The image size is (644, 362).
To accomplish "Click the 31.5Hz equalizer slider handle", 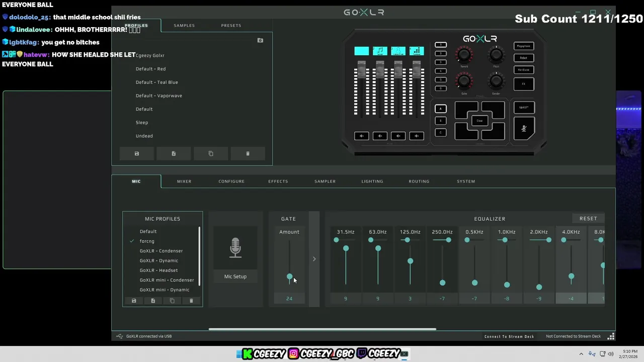I will click(x=346, y=248).
